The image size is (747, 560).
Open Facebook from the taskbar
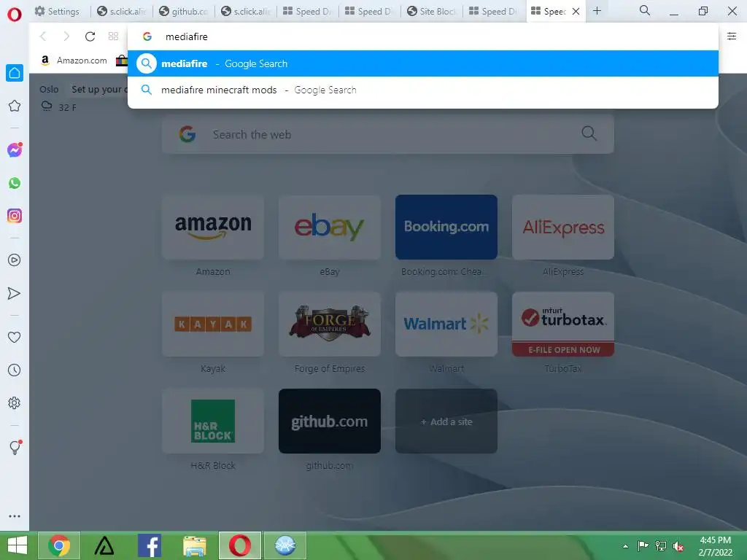pos(150,545)
